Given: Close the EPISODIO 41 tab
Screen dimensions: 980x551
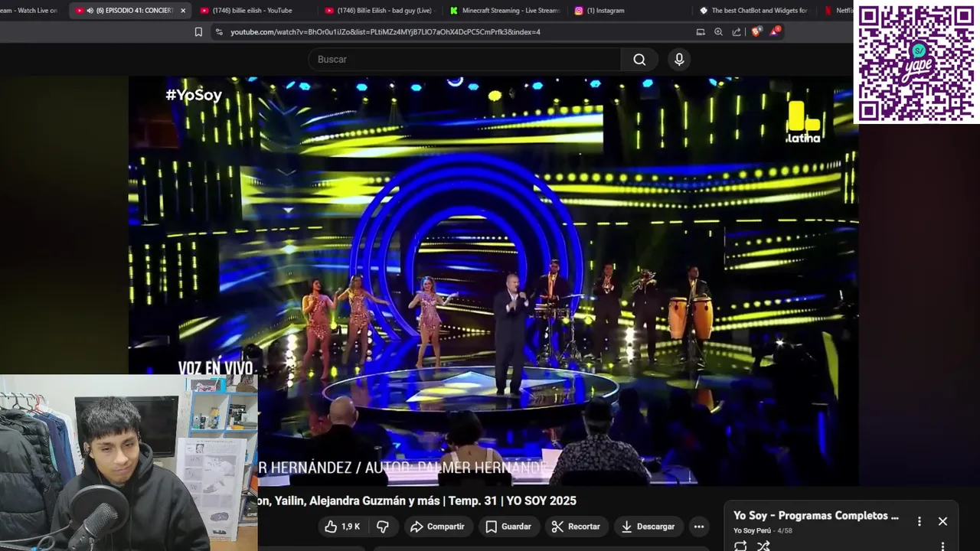Looking at the screenshot, I should coord(183,11).
